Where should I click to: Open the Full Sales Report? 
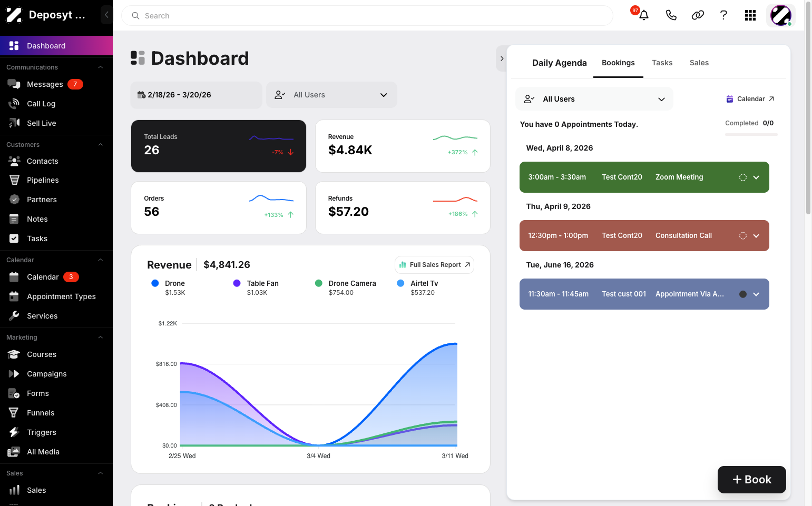point(434,265)
